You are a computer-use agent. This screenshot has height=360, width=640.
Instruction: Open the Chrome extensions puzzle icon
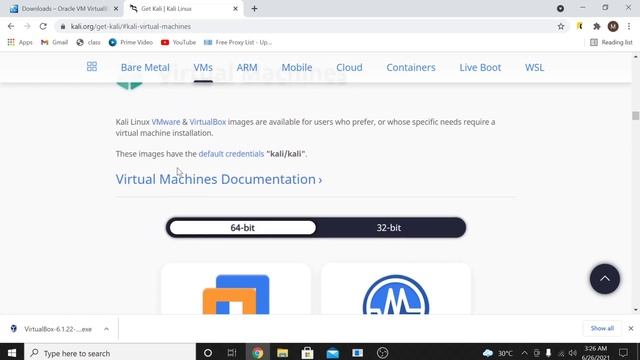[x=597, y=27]
